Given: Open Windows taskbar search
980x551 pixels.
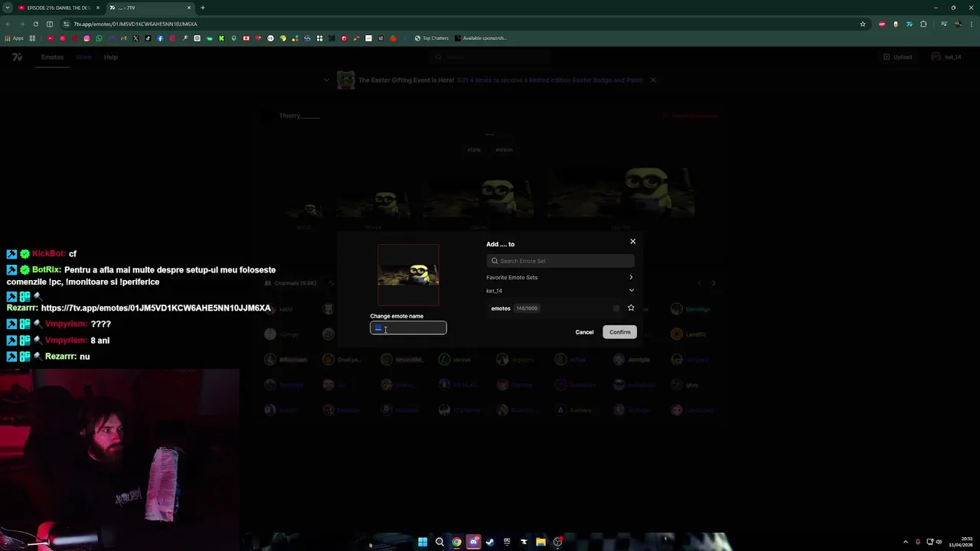Looking at the screenshot, I should tap(439, 542).
